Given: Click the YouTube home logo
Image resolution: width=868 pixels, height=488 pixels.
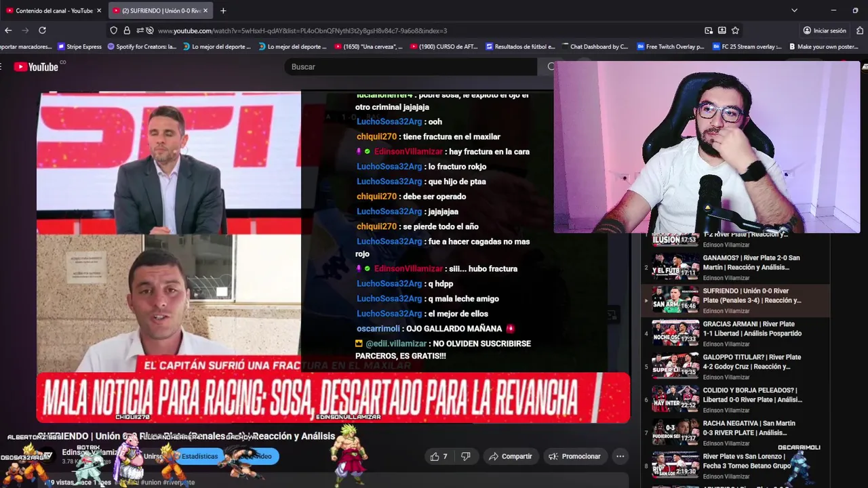Looking at the screenshot, I should tap(37, 66).
